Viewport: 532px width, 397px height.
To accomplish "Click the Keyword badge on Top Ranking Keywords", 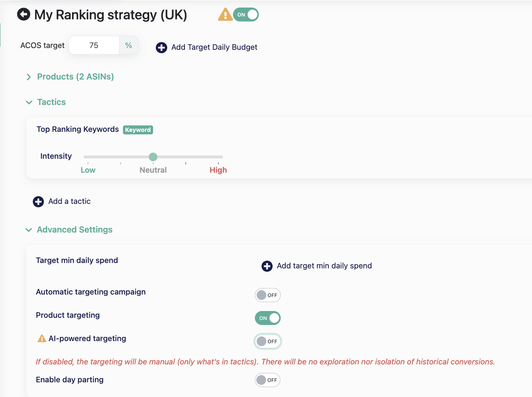I will tap(138, 130).
